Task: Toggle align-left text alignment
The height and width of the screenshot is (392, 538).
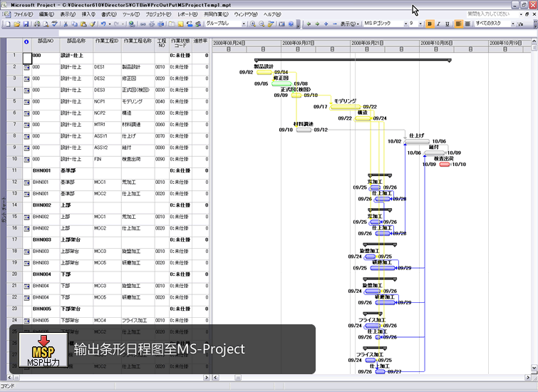Action: click(x=458, y=24)
